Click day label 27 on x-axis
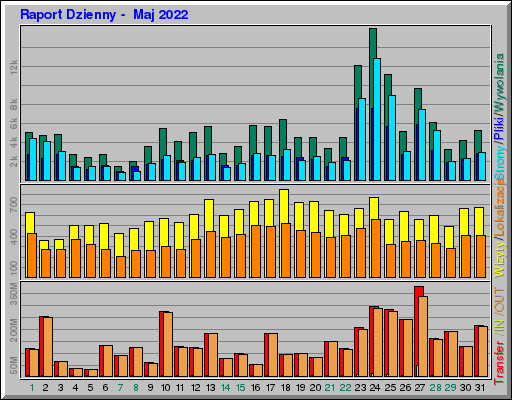This screenshot has width=512, height=400. 420,388
